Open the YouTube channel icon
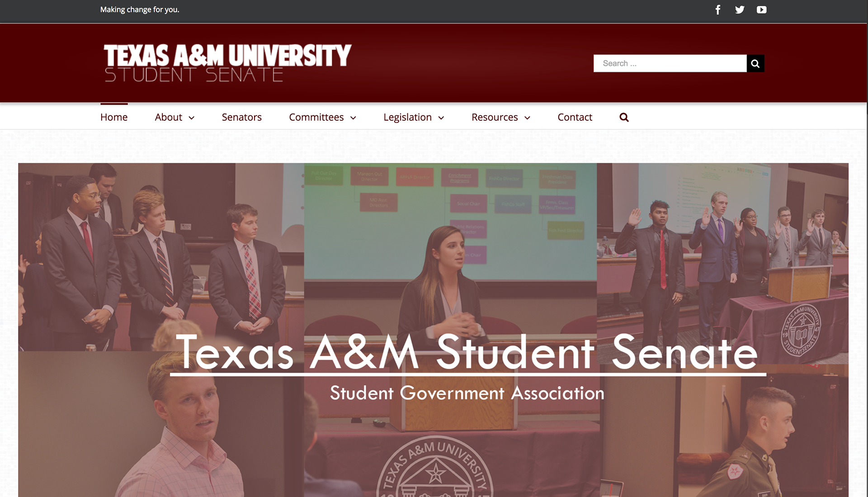868x497 pixels. (761, 9)
